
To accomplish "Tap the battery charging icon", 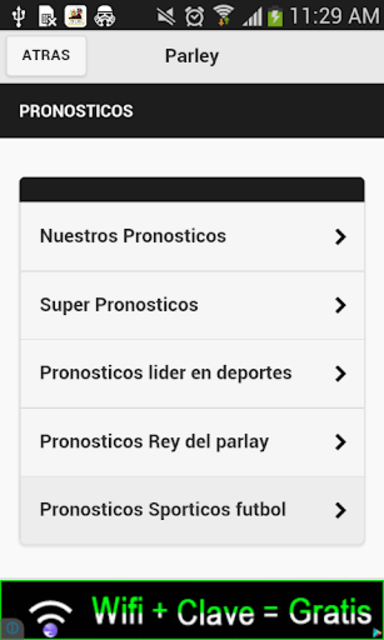I will (275, 17).
